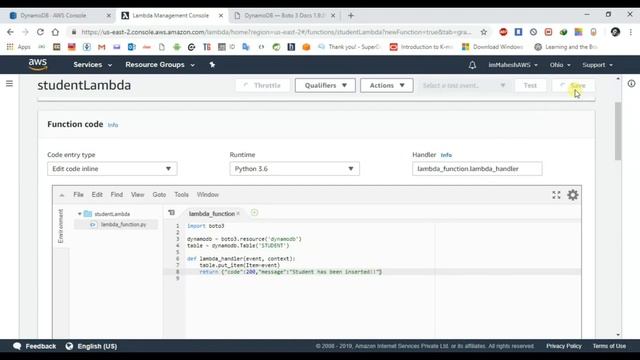Open the Gmail bookmark icon
This screenshot has width=640, height=360.
(102, 47)
